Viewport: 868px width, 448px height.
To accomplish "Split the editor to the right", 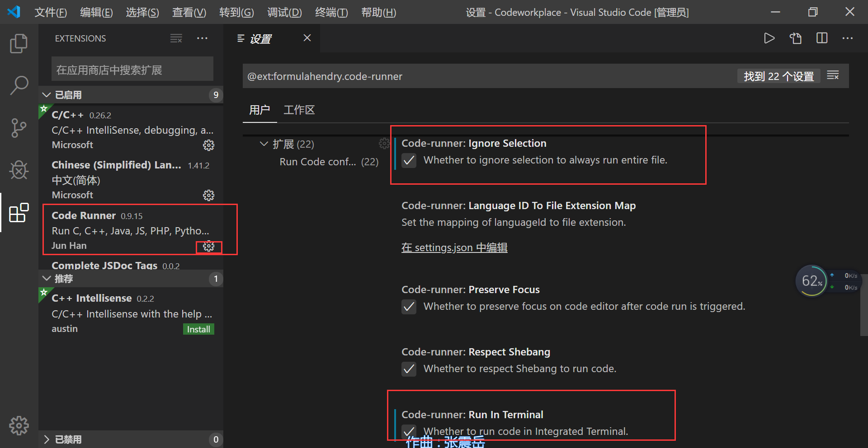I will tap(822, 38).
